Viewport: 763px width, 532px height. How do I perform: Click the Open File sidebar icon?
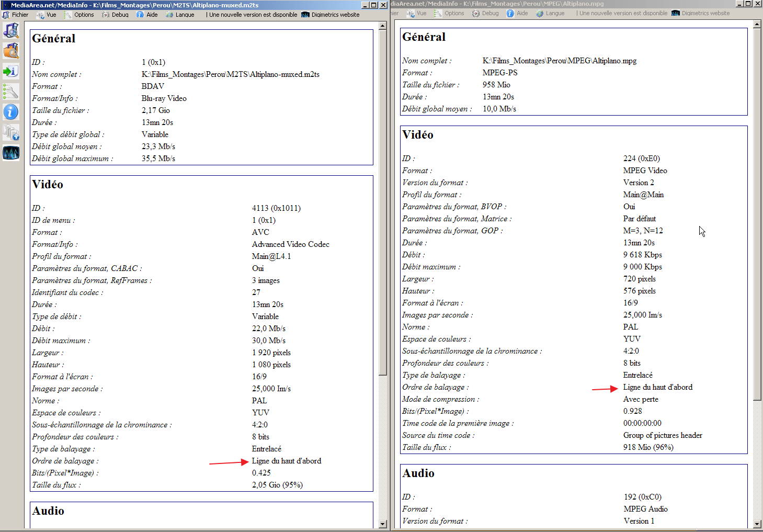point(11,31)
